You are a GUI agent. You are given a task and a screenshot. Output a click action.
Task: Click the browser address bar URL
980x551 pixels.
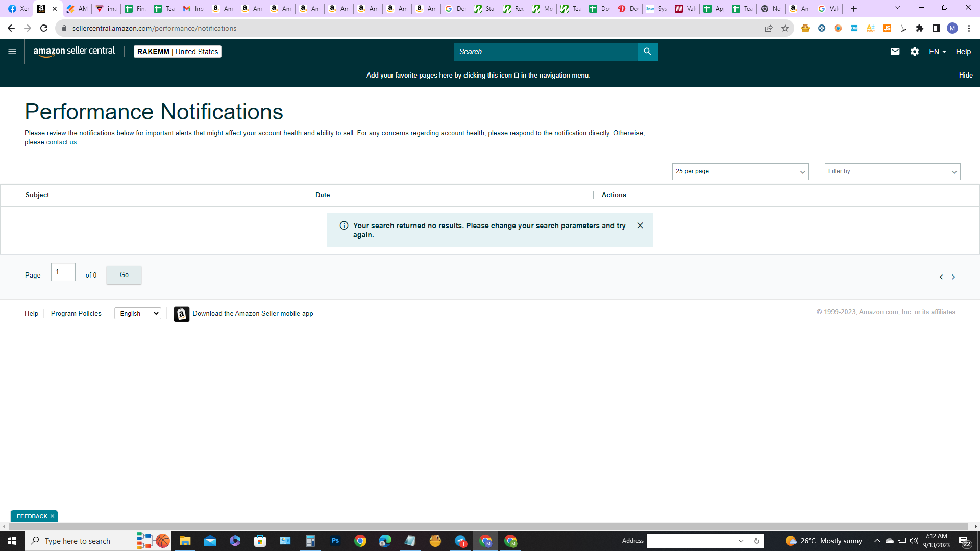[154, 28]
